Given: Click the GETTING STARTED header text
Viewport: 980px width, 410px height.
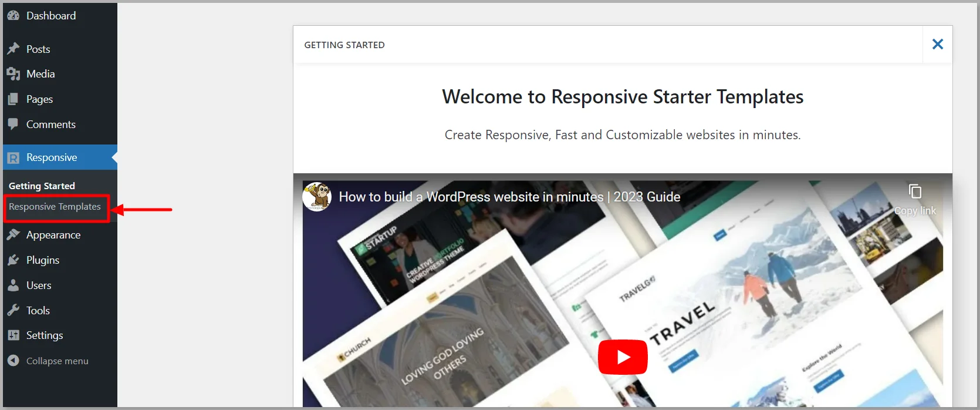Looking at the screenshot, I should (344, 45).
